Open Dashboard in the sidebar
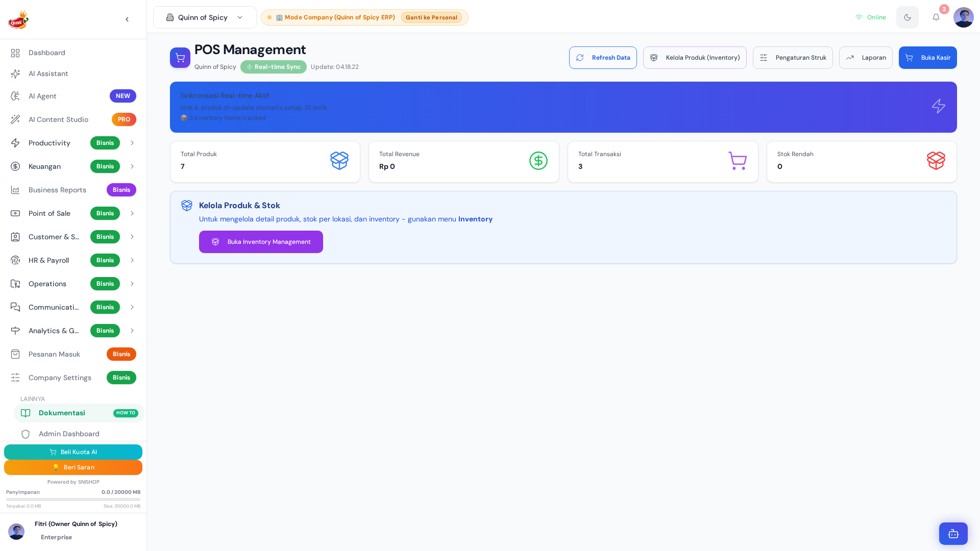The image size is (980, 551). coord(73,53)
